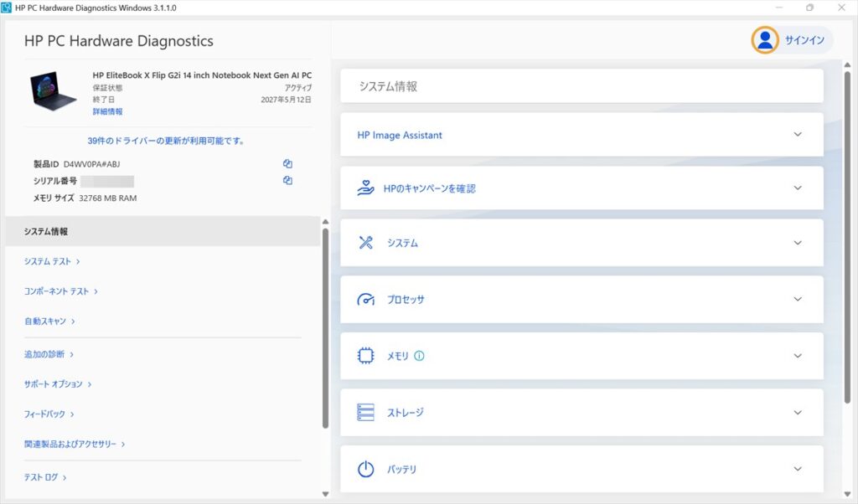Copy the serial number (シリアル番号)
Image resolution: width=858 pixels, height=504 pixels.
coord(287,180)
